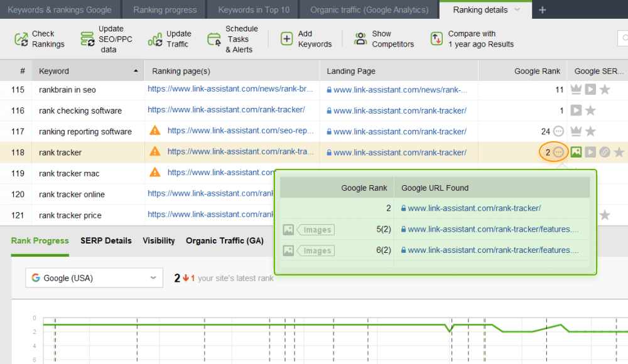Click the Images tag in 6(2) row

point(317,250)
